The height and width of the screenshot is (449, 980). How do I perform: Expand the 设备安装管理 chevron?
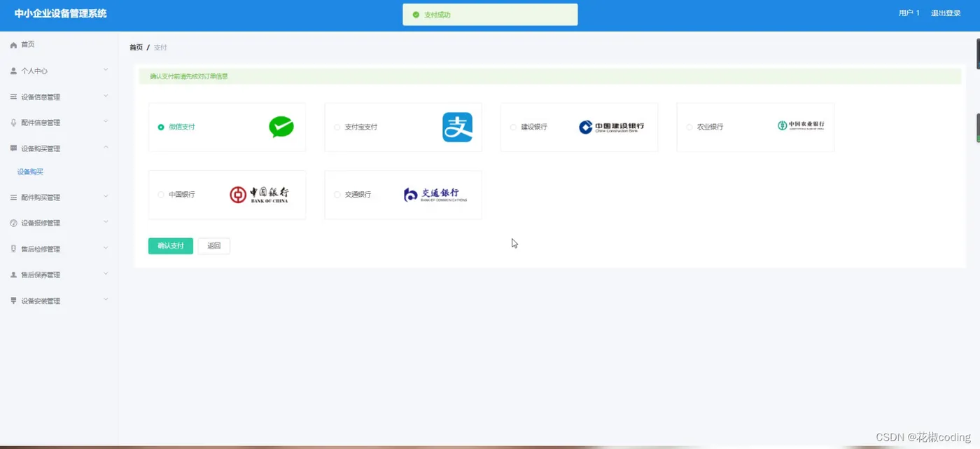(x=106, y=300)
